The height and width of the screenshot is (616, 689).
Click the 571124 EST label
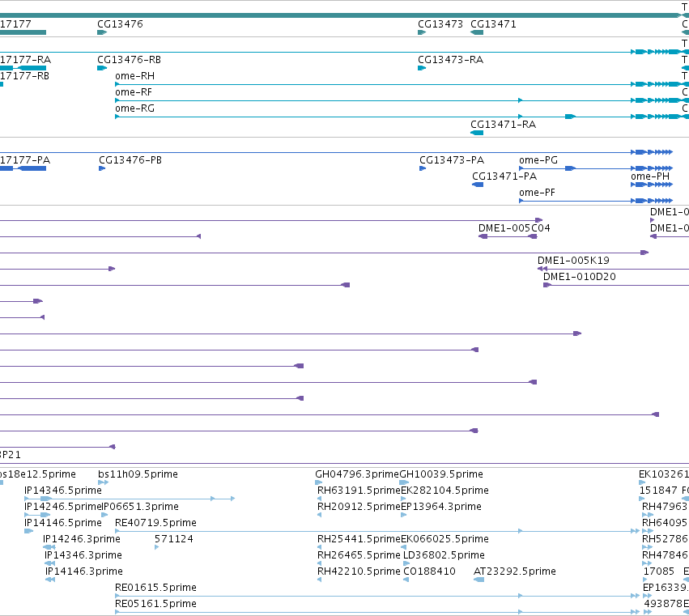pyautogui.click(x=173, y=539)
